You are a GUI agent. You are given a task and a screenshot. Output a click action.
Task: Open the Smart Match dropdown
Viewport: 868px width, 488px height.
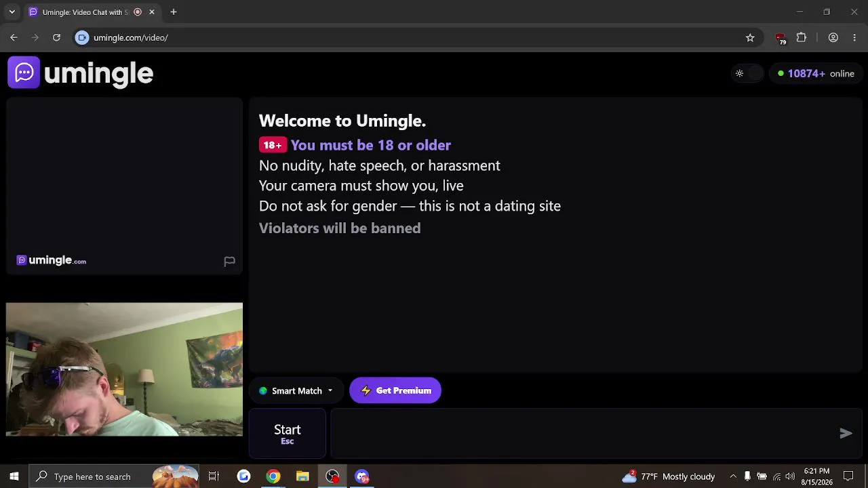click(296, 390)
